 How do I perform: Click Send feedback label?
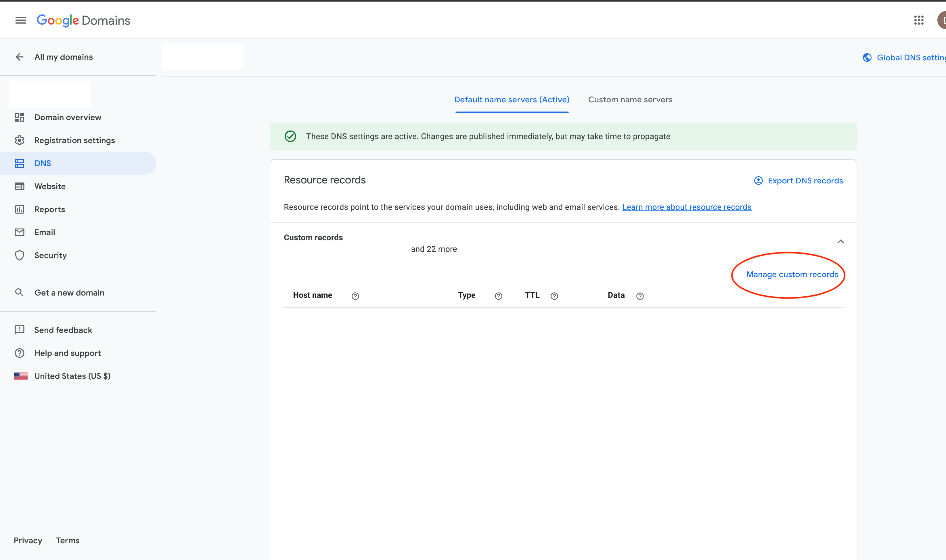pos(63,330)
